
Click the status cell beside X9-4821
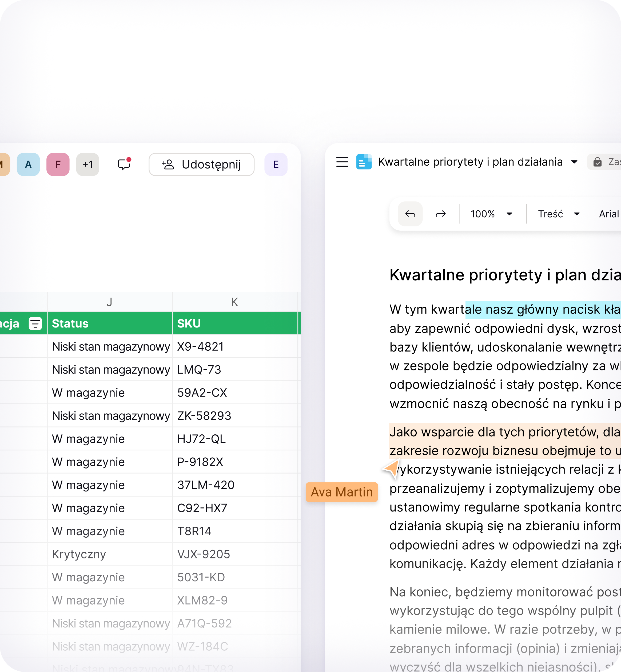tap(110, 346)
